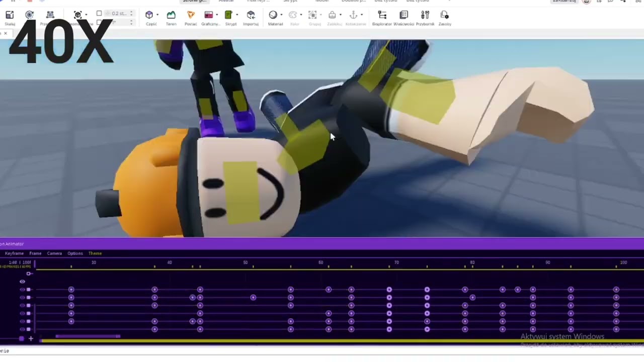Select the first-row keyframe near frame 86
The width and height of the screenshot is (644, 362).
pos(518,290)
